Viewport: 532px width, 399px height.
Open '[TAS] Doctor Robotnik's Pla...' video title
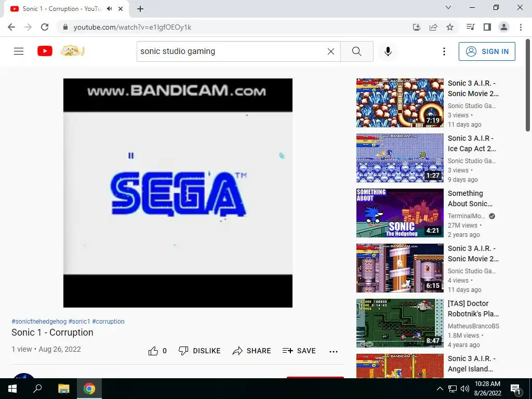473,309
